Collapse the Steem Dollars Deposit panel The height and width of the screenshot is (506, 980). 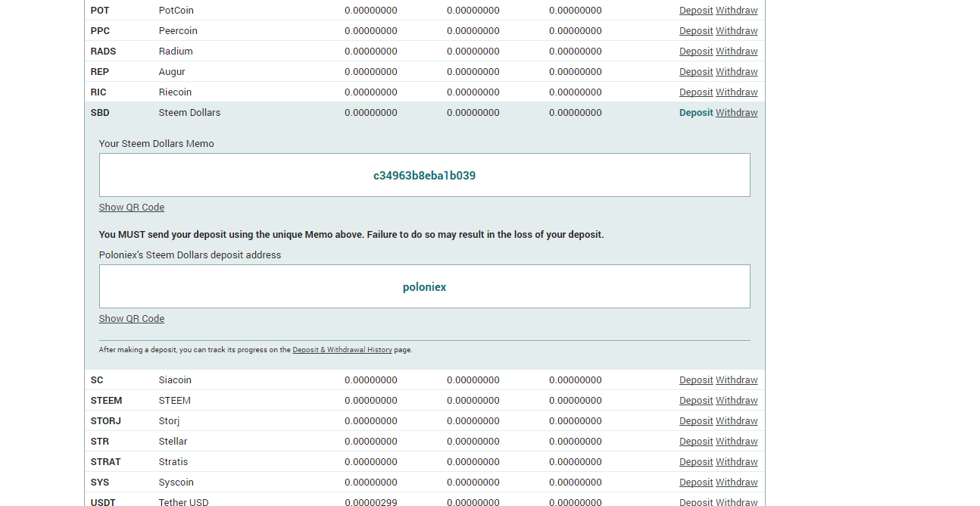(x=696, y=113)
